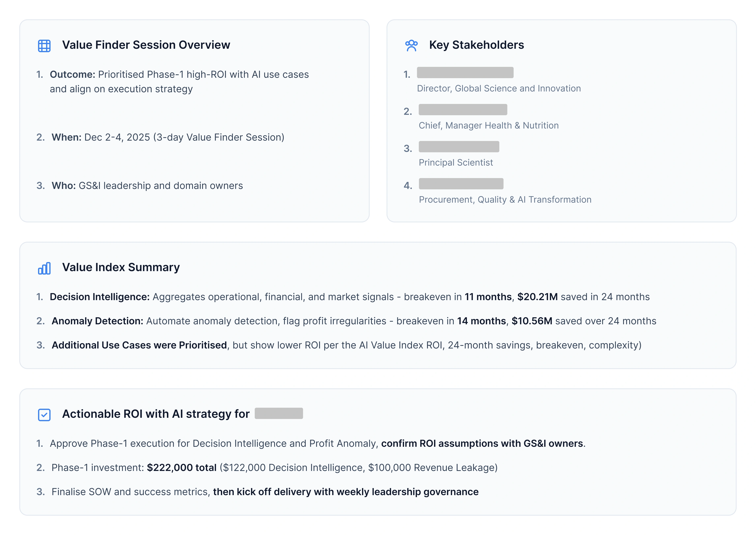Screen dimensions: 756x535
Task: Select the Value Finder Session Overview heading
Action: (x=146, y=45)
